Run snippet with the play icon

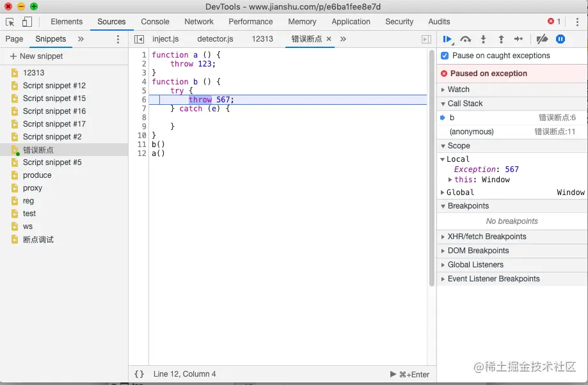(x=393, y=373)
